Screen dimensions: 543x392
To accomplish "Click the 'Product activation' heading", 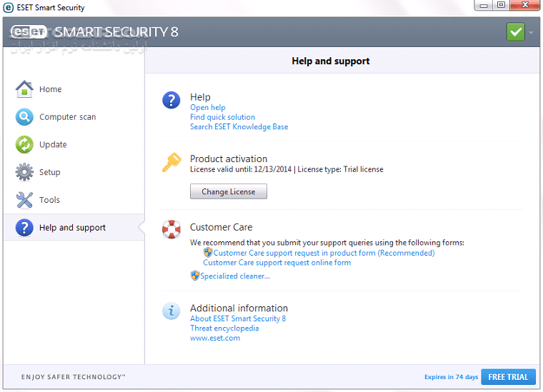I will pyautogui.click(x=229, y=159).
